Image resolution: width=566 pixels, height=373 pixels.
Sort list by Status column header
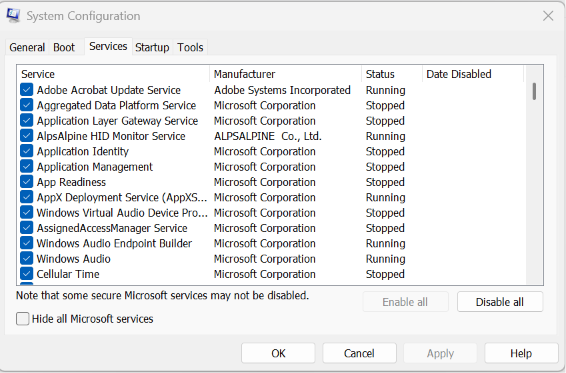coord(392,74)
